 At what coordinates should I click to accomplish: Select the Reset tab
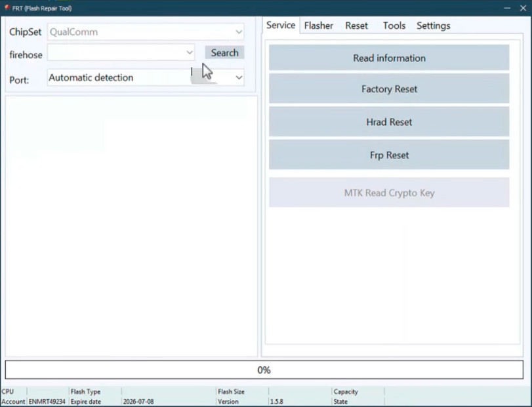tap(356, 26)
